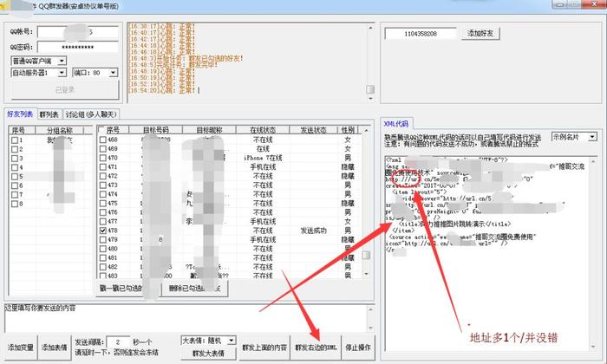This screenshot has width=607, height=364.
Task: Check group row 2 checkbox
Action: click(x=15, y=149)
